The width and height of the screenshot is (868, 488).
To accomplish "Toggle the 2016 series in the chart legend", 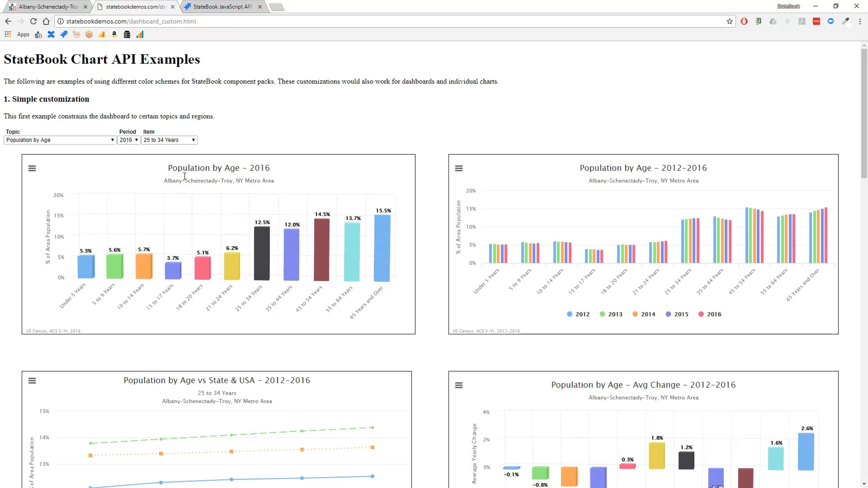I will pos(710,314).
